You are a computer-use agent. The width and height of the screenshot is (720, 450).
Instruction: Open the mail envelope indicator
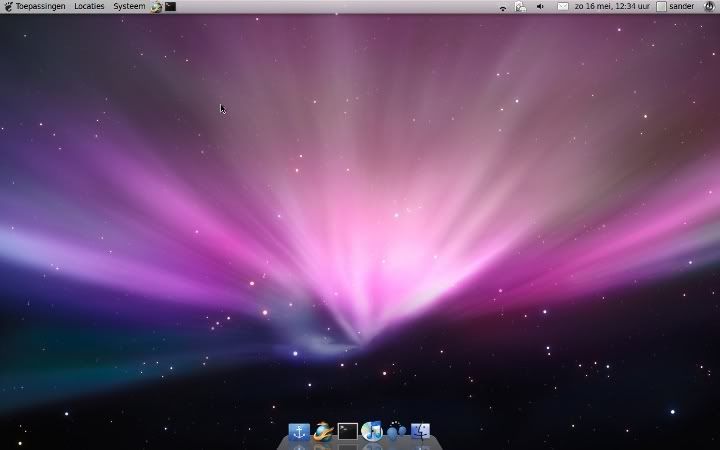pos(562,7)
